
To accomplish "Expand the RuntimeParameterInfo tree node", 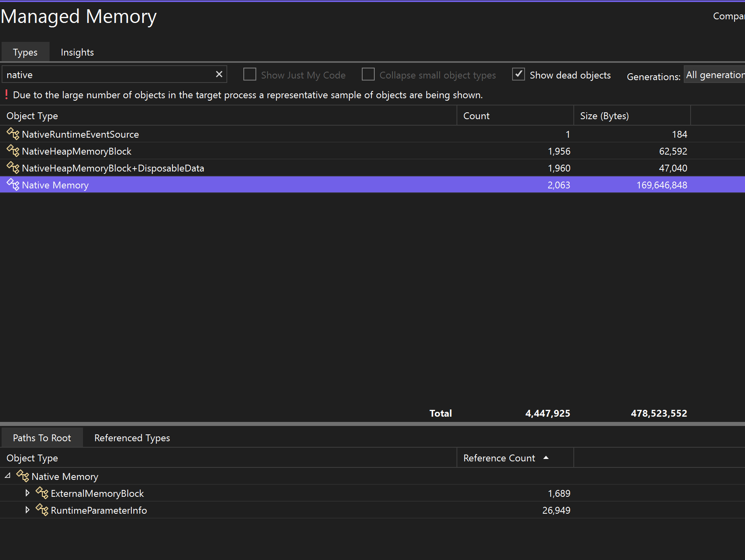I will 27,510.
